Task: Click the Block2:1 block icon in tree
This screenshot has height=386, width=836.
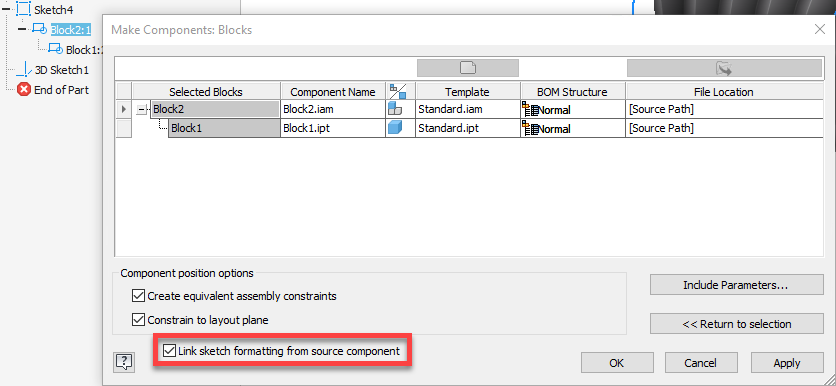Action: [x=40, y=29]
